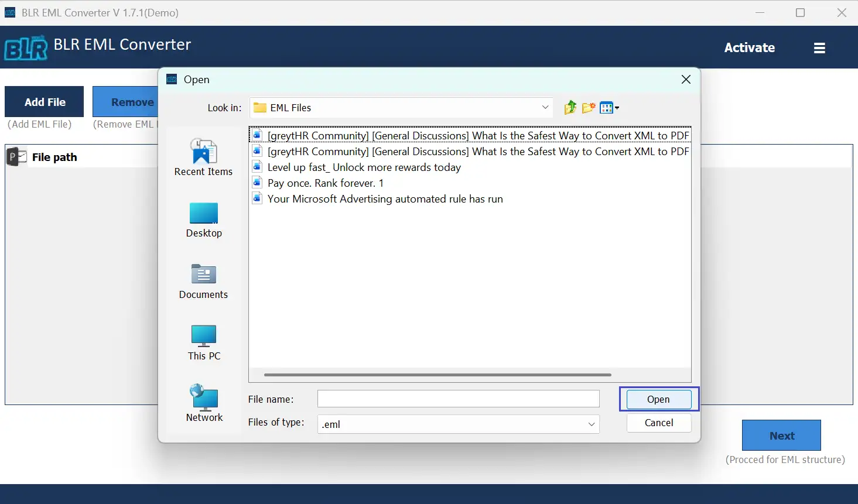Image resolution: width=858 pixels, height=504 pixels.
Task: Click the Open button
Action: click(657, 399)
